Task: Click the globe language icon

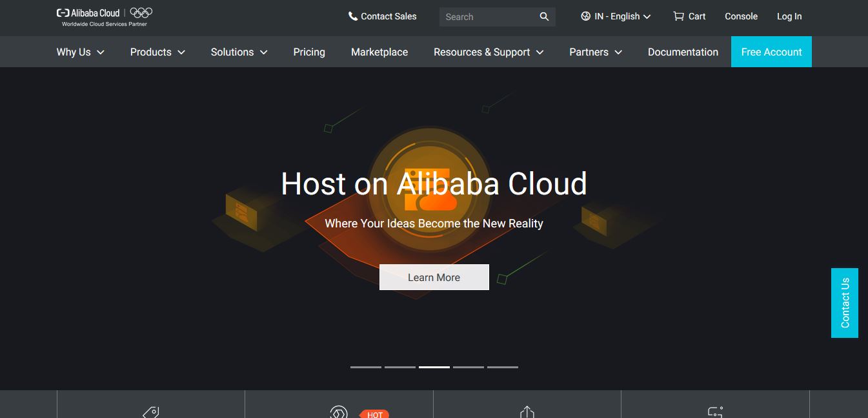Action: pyautogui.click(x=586, y=16)
